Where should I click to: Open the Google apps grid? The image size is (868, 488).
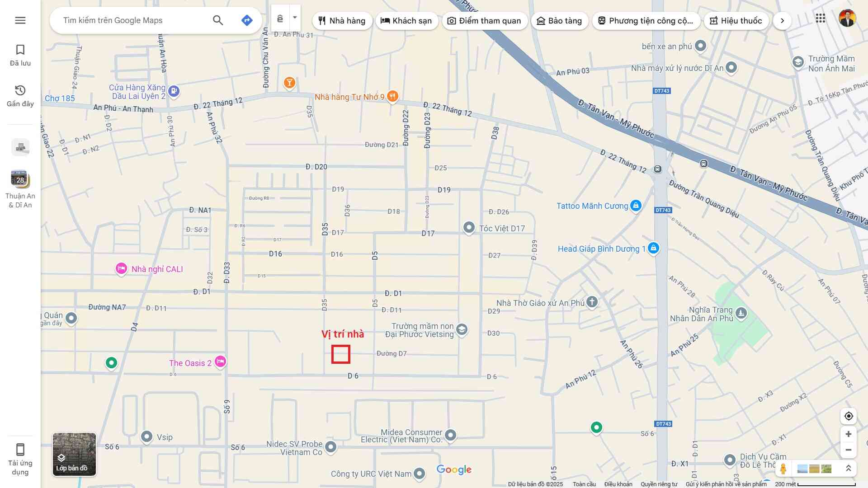pos(820,19)
